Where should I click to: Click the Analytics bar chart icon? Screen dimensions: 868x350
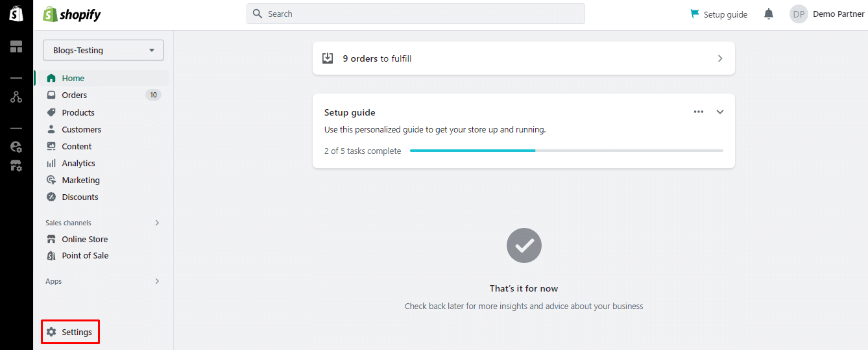click(x=51, y=164)
